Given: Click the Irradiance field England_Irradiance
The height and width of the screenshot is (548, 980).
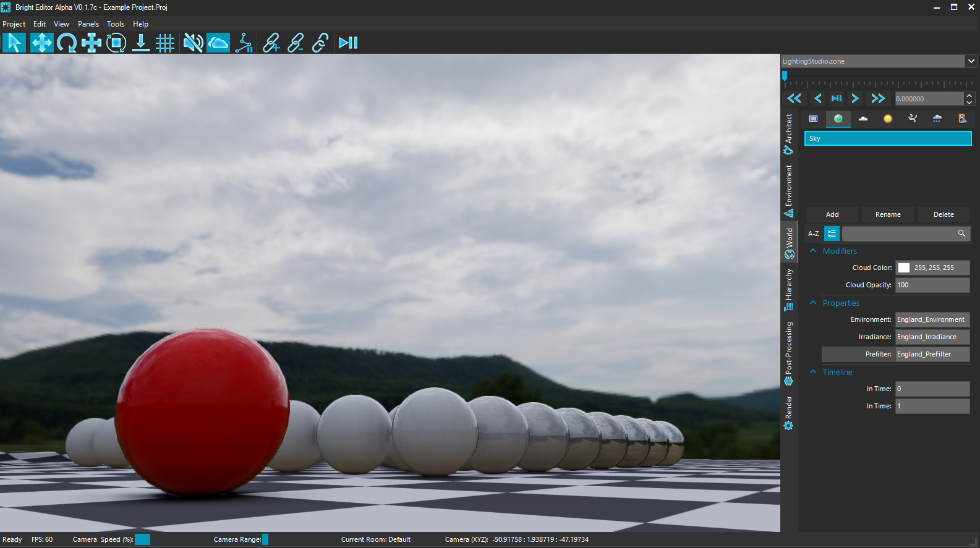Looking at the screenshot, I should coord(932,337).
